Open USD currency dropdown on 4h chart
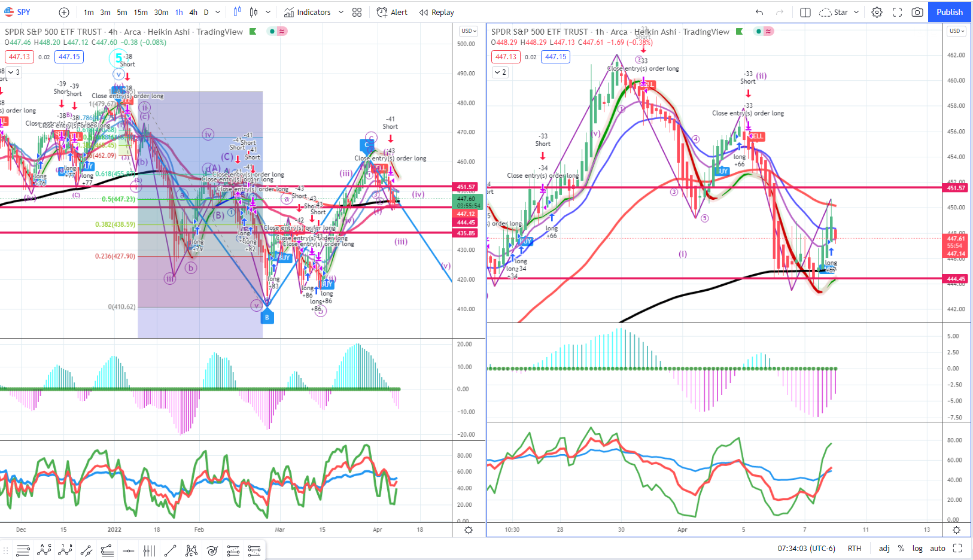This screenshot has height=560, width=973. coord(469,31)
